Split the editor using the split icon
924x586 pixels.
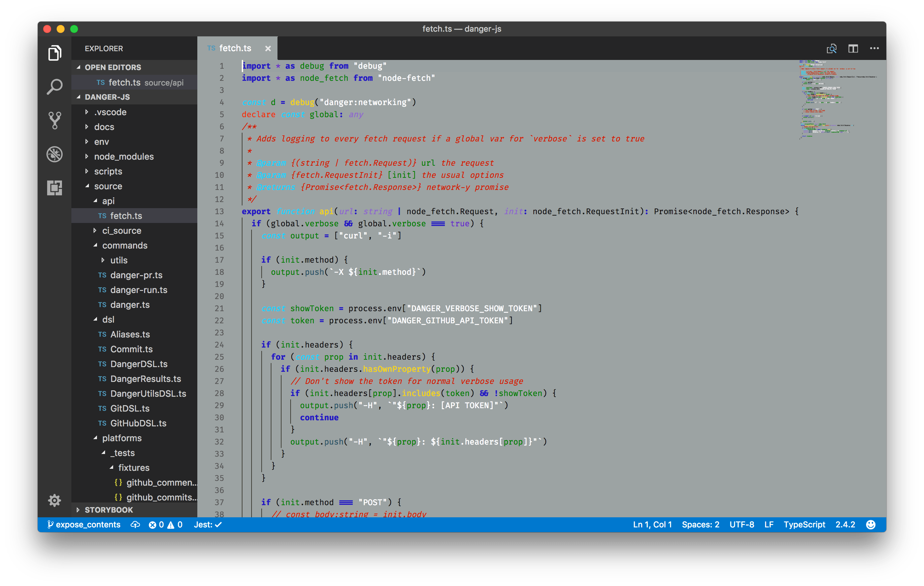click(853, 48)
